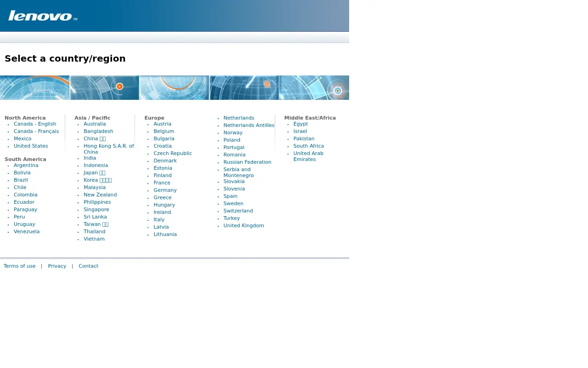Select Ireland
Viewport: 588px width, 368px height.
[x=162, y=212]
